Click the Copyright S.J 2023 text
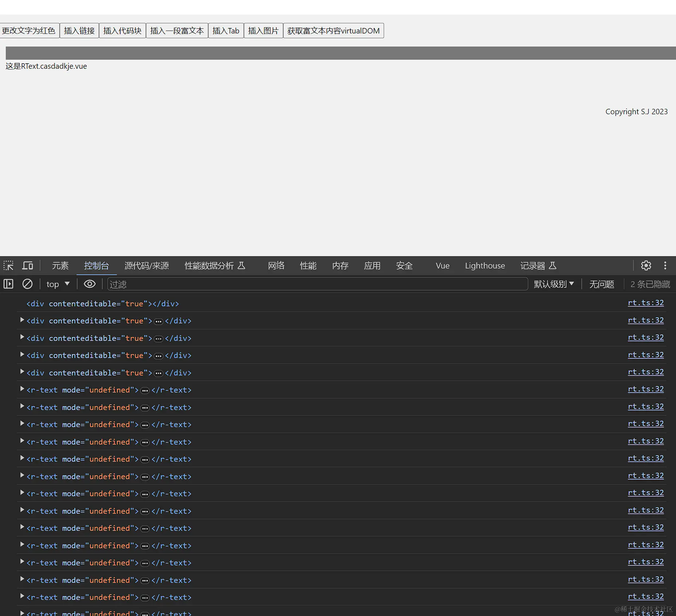 tap(636, 112)
